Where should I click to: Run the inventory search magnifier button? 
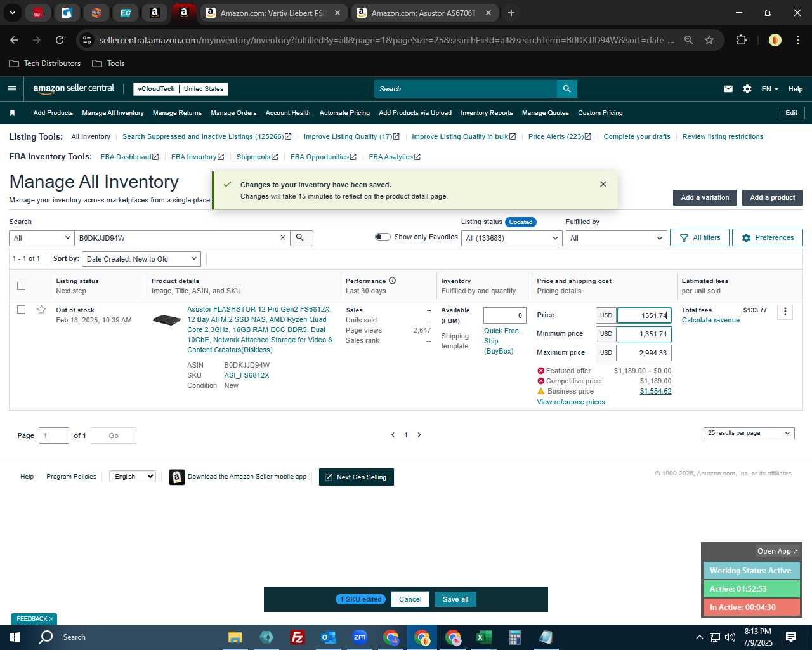[x=301, y=238]
